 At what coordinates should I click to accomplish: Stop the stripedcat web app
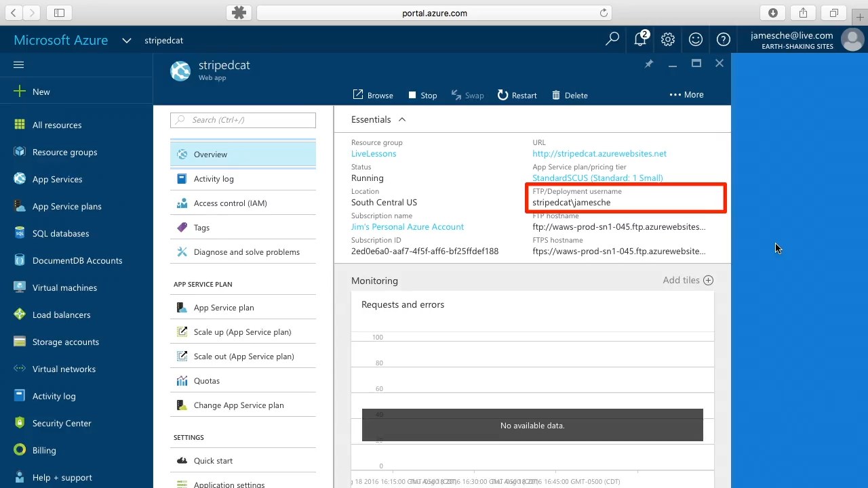click(422, 95)
